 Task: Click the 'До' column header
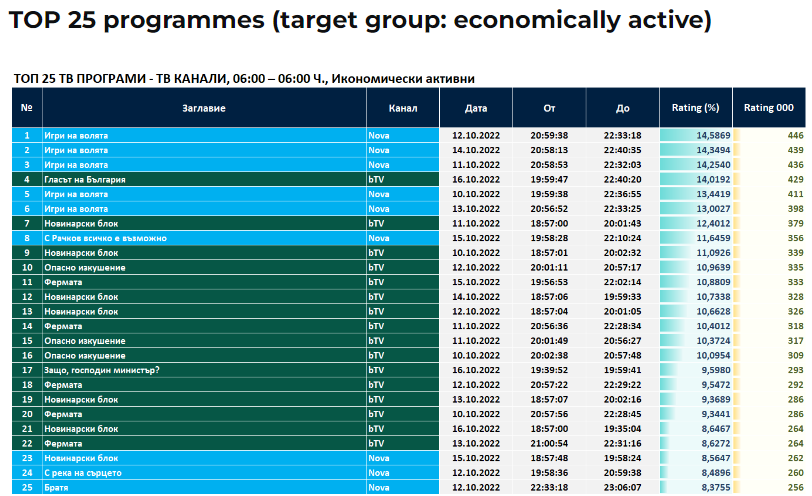622,108
